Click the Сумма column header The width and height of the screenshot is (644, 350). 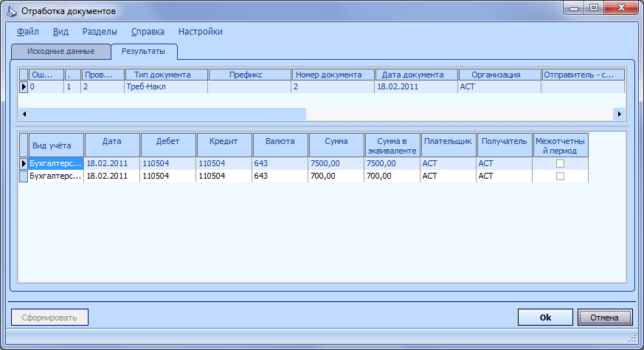(x=336, y=145)
